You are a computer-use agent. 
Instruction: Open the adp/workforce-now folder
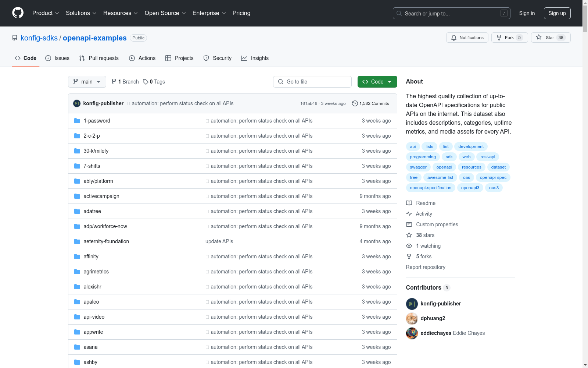105,226
